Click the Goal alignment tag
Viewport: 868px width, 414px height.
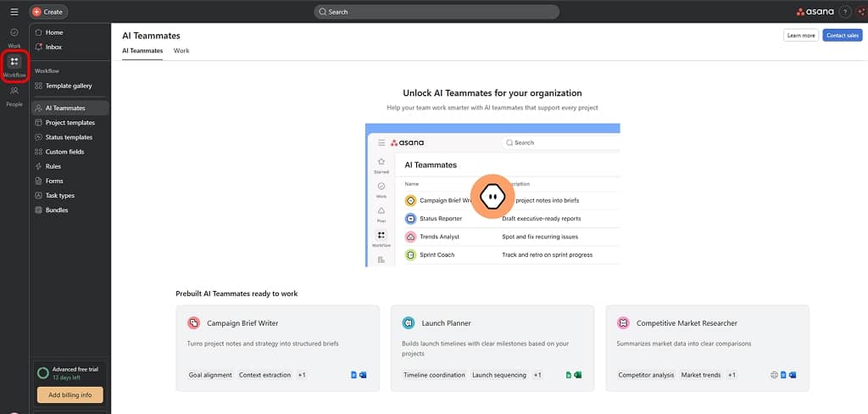coord(210,375)
